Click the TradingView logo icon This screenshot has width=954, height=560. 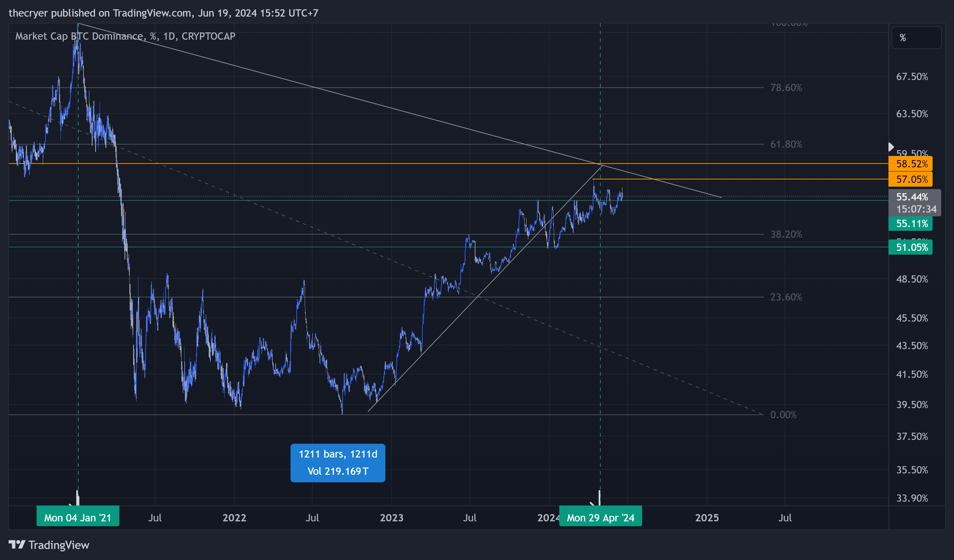[17, 544]
